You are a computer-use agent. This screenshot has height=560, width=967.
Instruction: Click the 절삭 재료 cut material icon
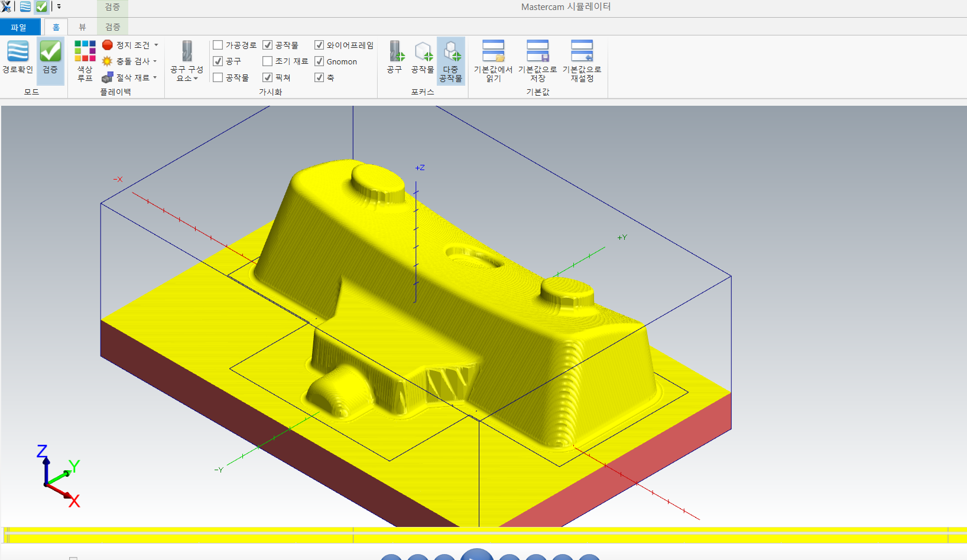107,77
